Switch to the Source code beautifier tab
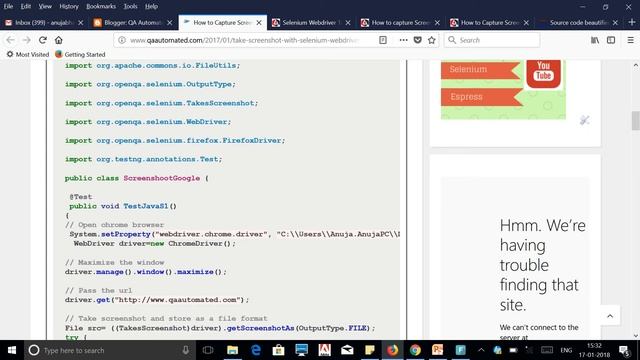 tap(579, 22)
